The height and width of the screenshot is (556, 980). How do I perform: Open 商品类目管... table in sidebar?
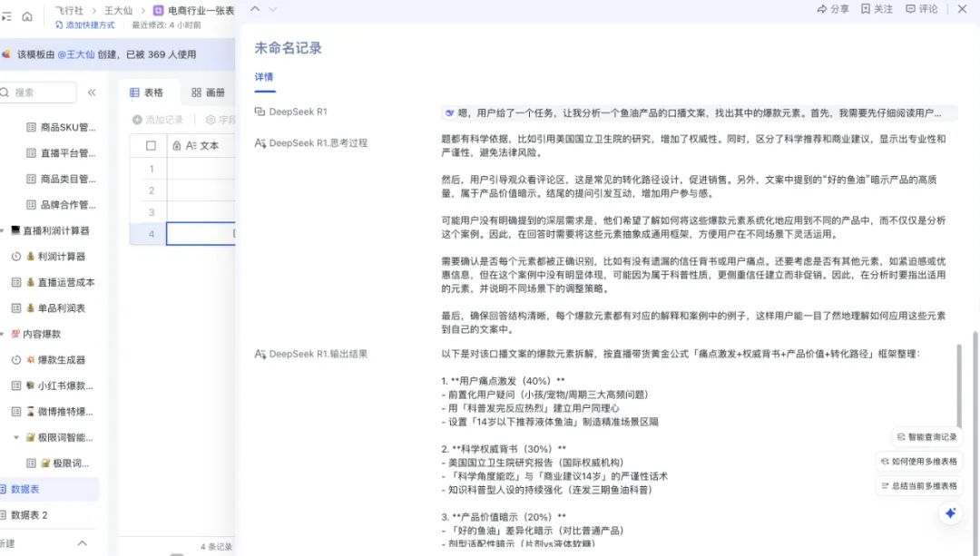click(x=62, y=180)
